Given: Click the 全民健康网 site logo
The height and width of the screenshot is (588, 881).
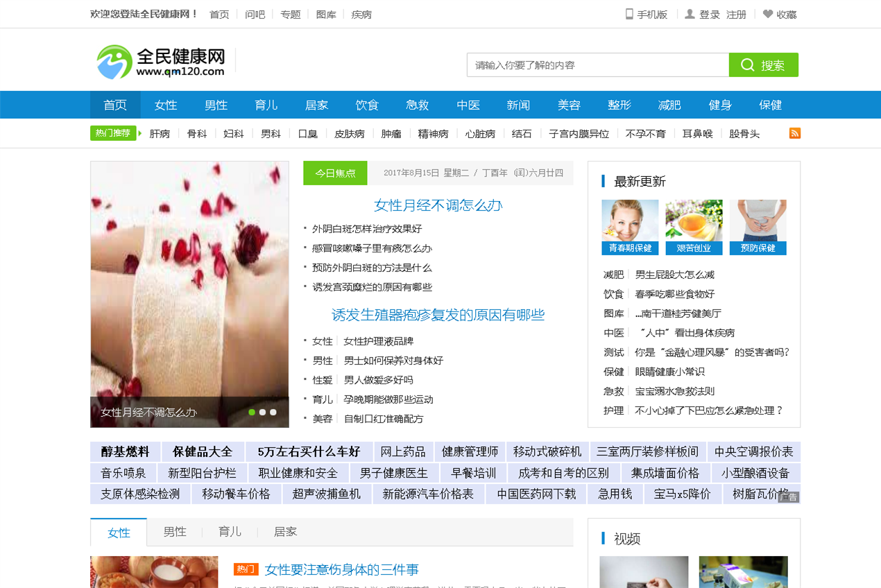Looking at the screenshot, I should [161, 62].
